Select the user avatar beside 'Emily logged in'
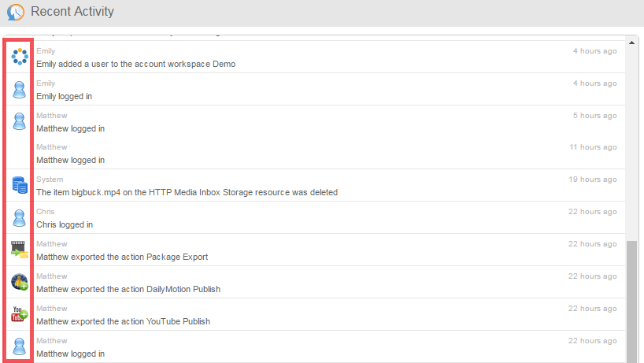 coord(20,89)
